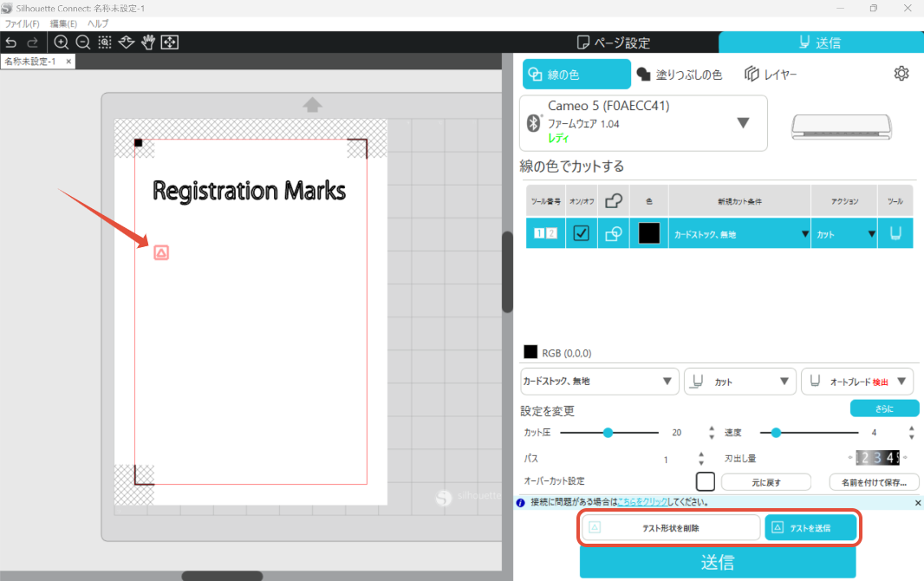Click the 元に戻す button
Screen dimensions: 924x581
click(766, 482)
